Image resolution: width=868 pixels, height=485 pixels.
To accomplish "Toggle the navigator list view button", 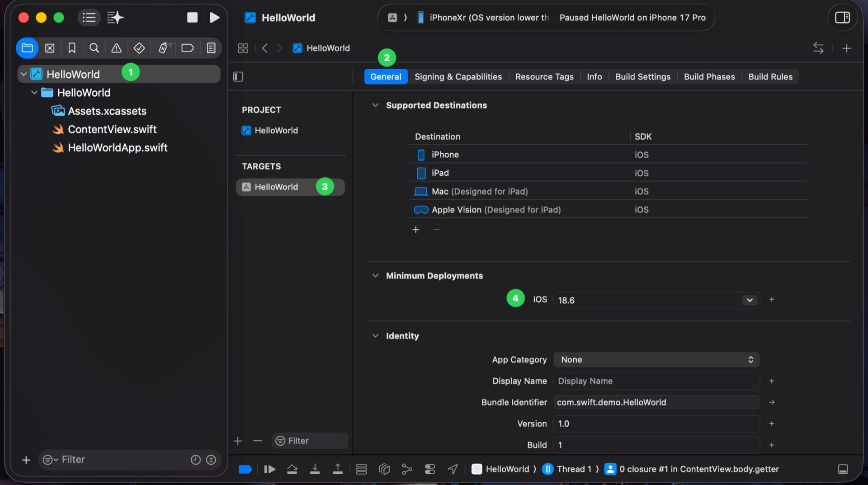I will pyautogui.click(x=89, y=18).
